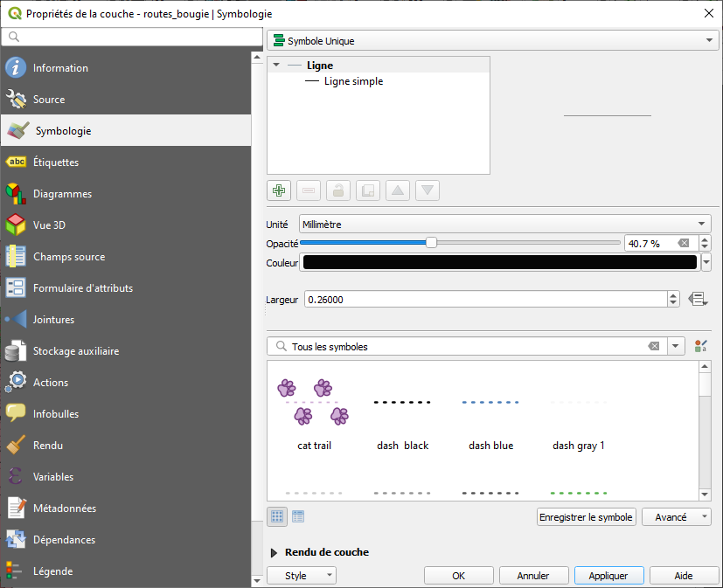Viewport: 723px width, 588px height.
Task: Switch the symbol list to list view
Action: click(x=298, y=516)
